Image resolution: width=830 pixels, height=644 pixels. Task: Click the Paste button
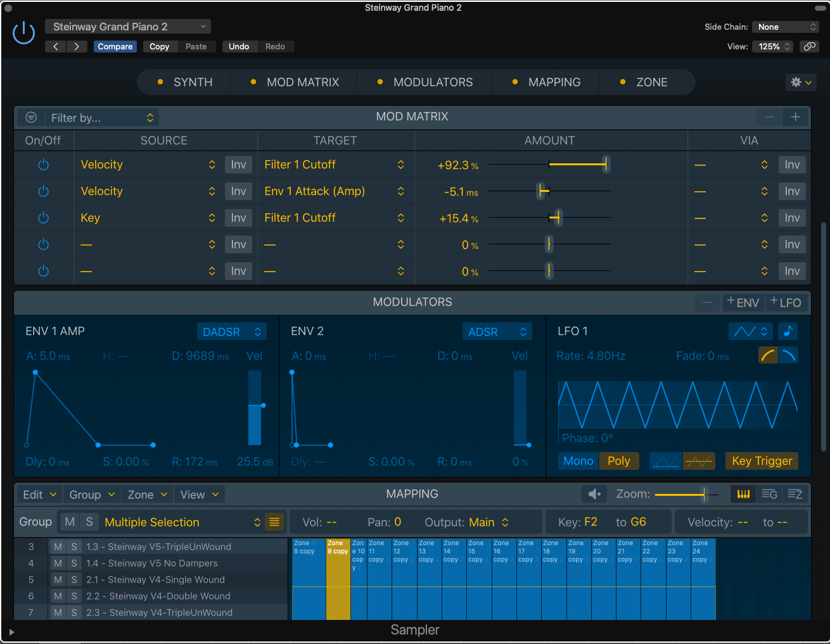pos(196,46)
